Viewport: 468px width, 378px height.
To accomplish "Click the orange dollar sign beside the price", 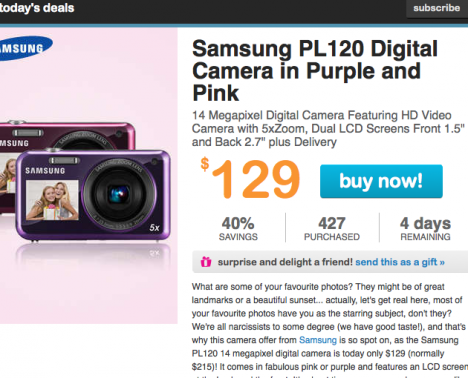I will pos(205,164).
